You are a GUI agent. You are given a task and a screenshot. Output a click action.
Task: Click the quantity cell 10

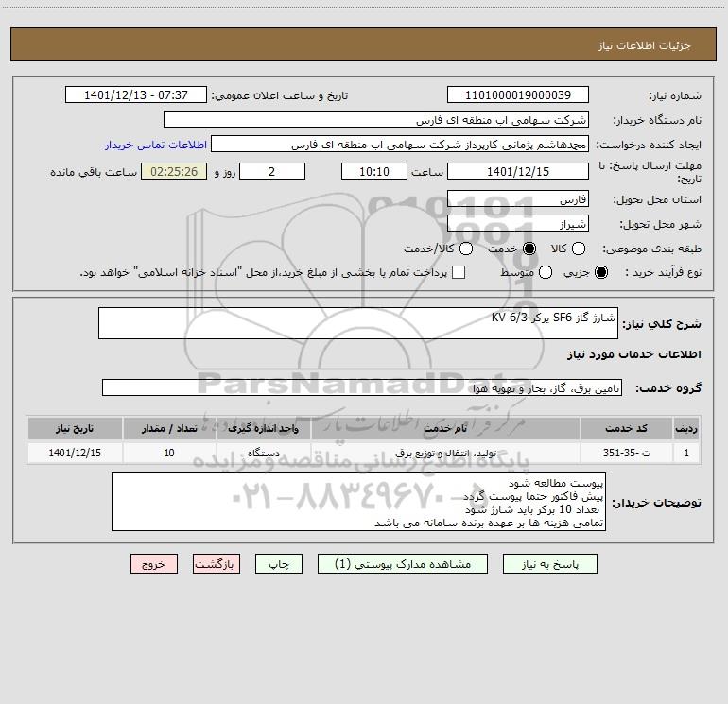click(x=169, y=453)
